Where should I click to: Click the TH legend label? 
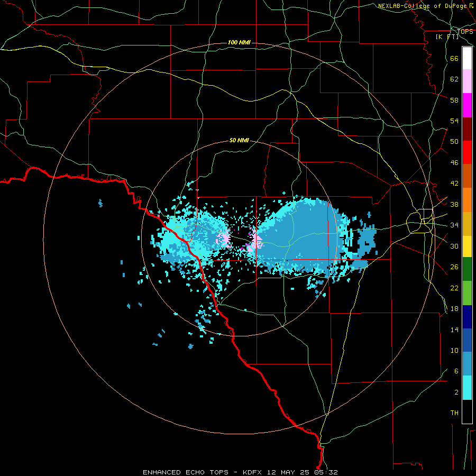[454, 413]
